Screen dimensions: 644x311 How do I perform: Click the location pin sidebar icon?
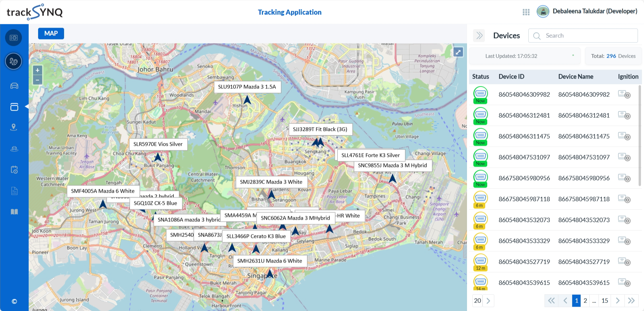pos(14,127)
